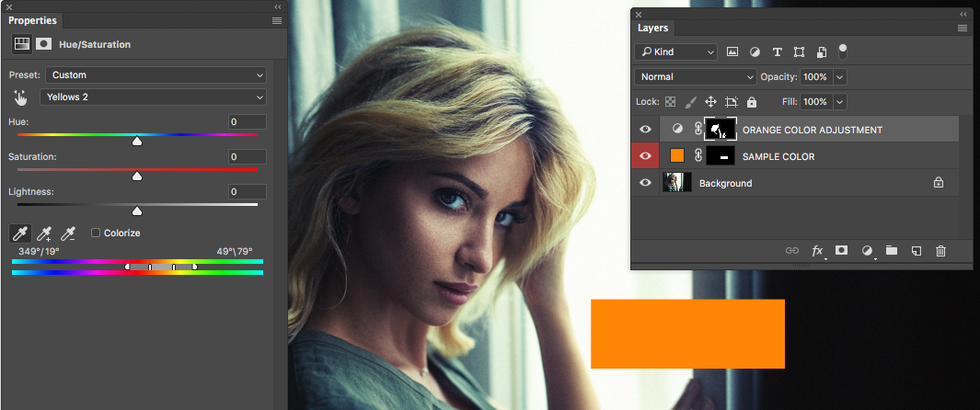Select the Hue/Saturation adjustment icon in Properties
The width and height of the screenshot is (980, 410).
(22, 44)
